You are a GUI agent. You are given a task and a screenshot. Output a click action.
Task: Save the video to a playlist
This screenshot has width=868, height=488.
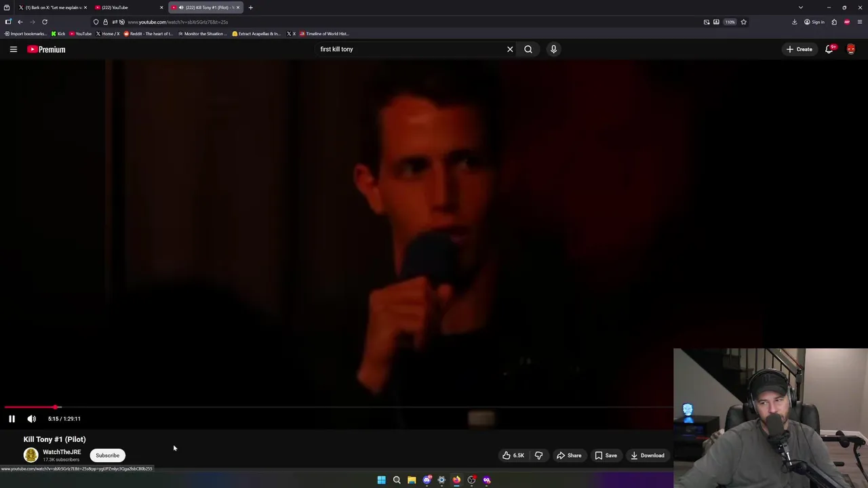(606, 455)
